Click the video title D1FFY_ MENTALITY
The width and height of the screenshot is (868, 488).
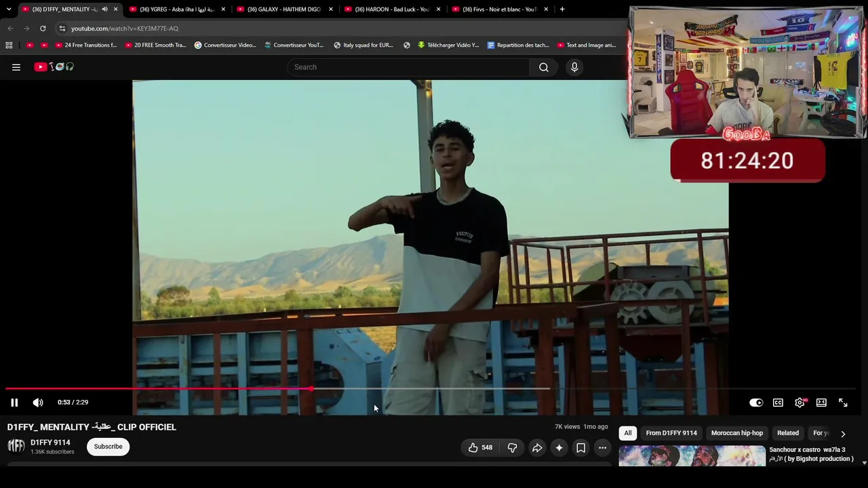pyautogui.click(x=92, y=427)
